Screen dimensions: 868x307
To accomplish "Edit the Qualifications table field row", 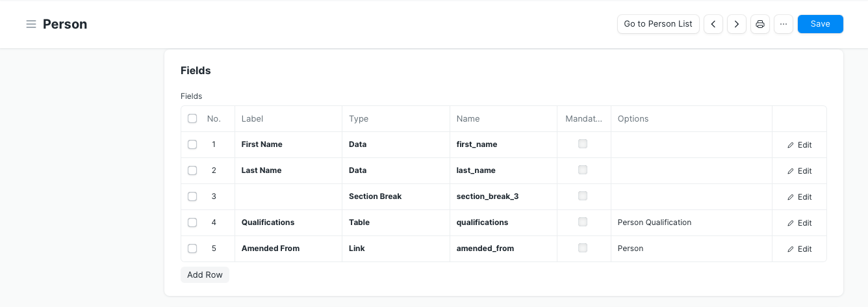I will tap(799, 223).
